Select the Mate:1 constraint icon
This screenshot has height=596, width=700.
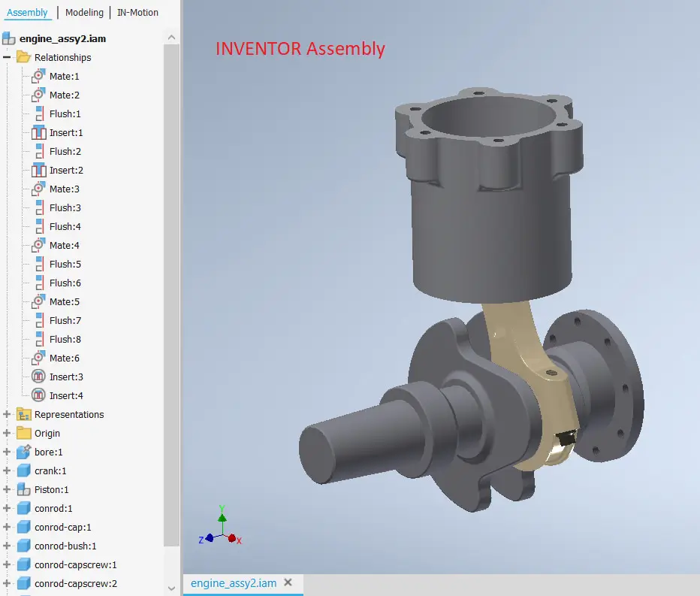coord(39,76)
